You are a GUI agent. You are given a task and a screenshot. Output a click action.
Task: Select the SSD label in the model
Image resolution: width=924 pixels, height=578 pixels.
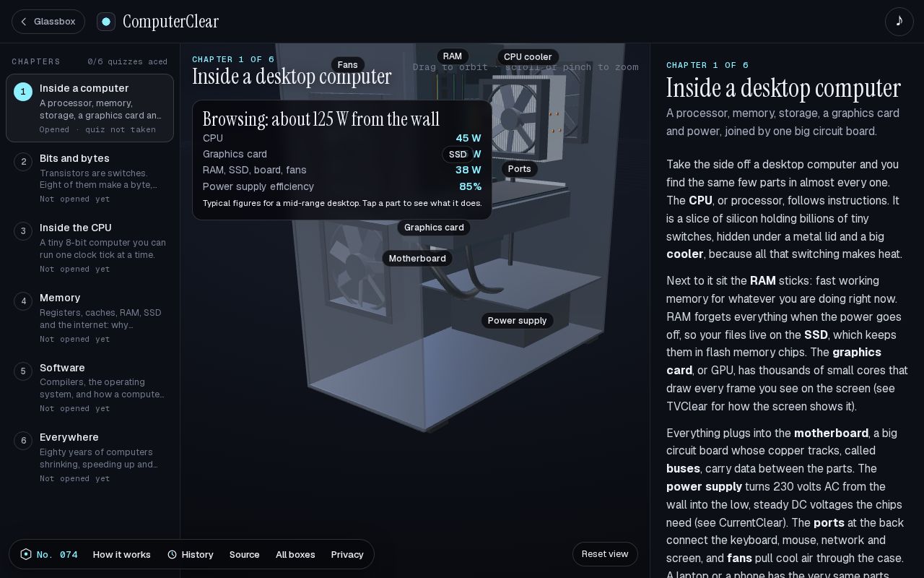click(458, 155)
